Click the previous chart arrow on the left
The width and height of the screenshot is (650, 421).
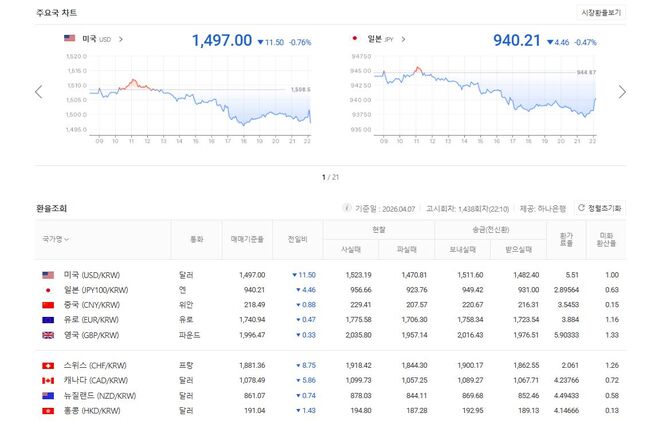click(x=39, y=92)
